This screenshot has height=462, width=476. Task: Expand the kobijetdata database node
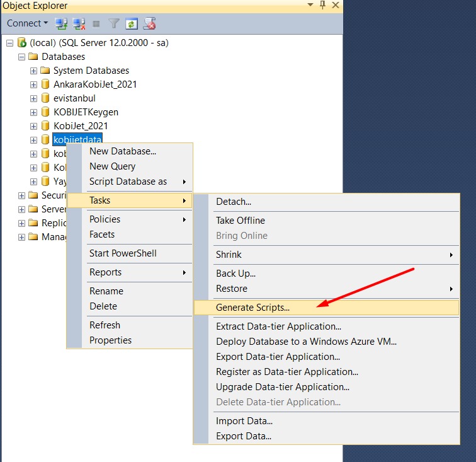click(34, 140)
